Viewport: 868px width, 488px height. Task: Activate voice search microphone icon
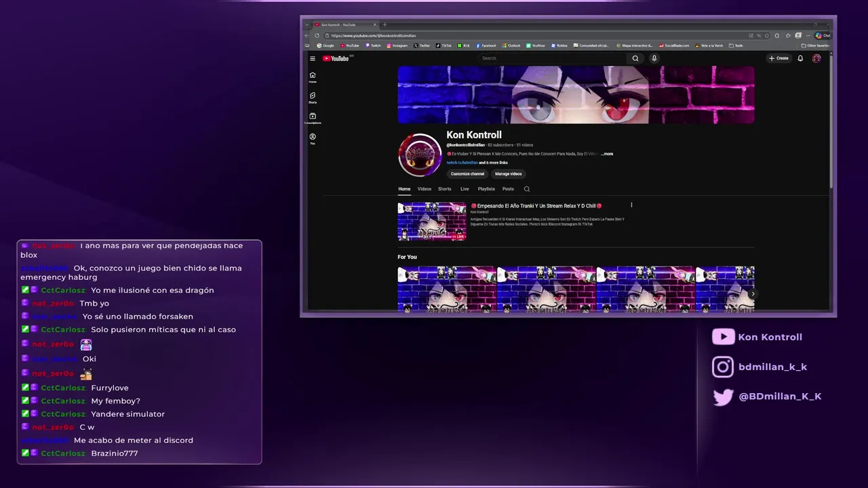tap(654, 58)
